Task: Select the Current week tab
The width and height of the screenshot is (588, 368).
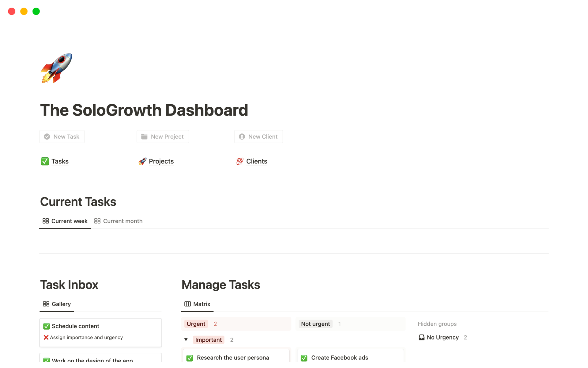Action: (65, 221)
